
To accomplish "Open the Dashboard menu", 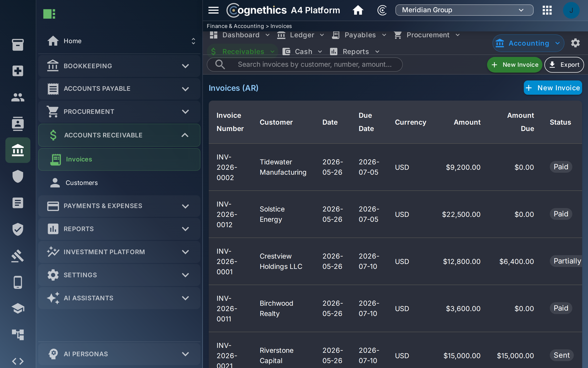I will [x=240, y=35].
